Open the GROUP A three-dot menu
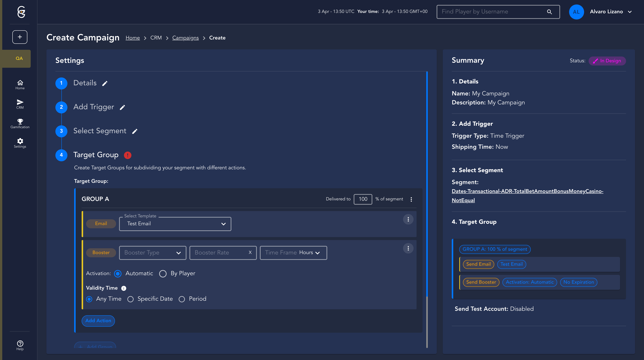The width and height of the screenshot is (644, 360). click(411, 199)
